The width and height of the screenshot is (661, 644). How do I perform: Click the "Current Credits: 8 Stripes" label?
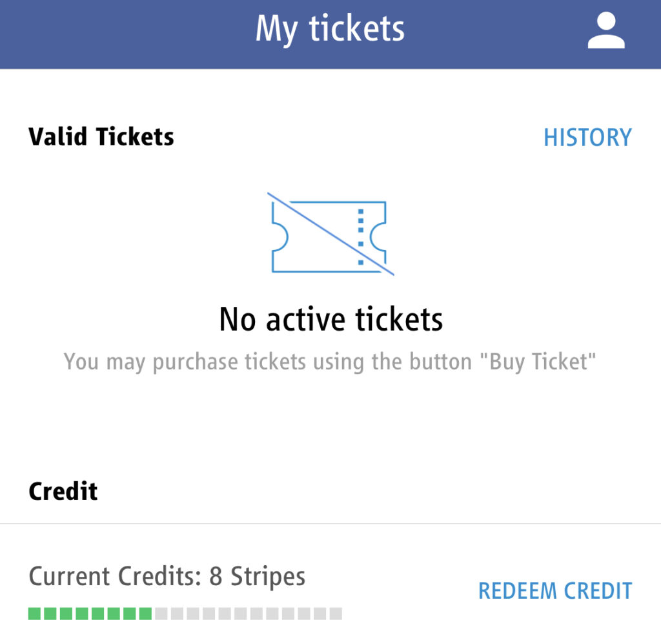tap(167, 576)
